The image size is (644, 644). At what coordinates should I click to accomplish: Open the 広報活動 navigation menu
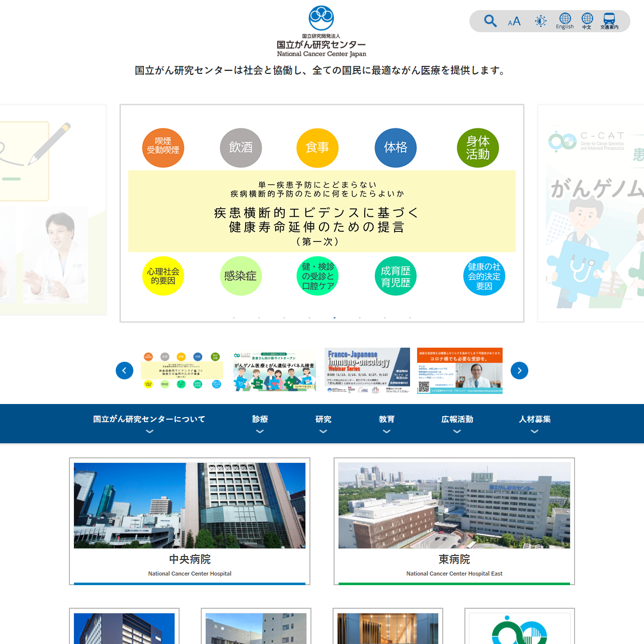[x=457, y=424]
